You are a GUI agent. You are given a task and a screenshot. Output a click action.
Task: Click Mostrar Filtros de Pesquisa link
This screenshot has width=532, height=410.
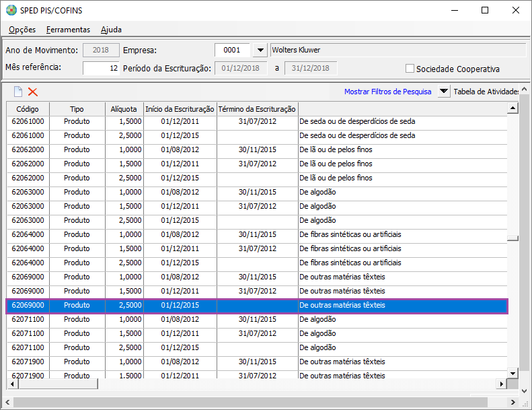click(x=388, y=92)
